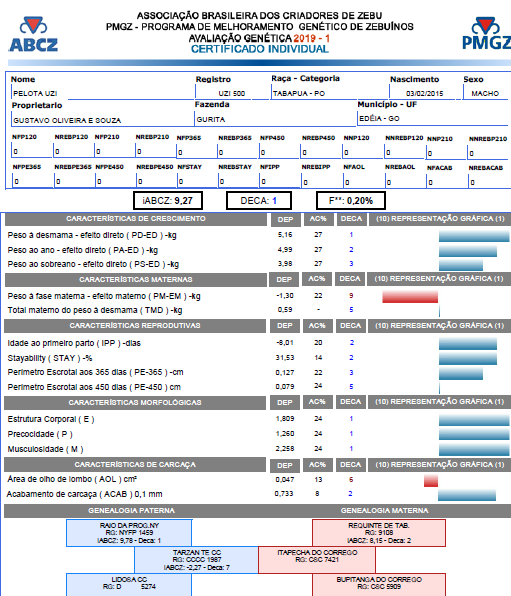The image size is (511, 596).
Task: Click the small red AOL graph bar
Action: (431, 480)
